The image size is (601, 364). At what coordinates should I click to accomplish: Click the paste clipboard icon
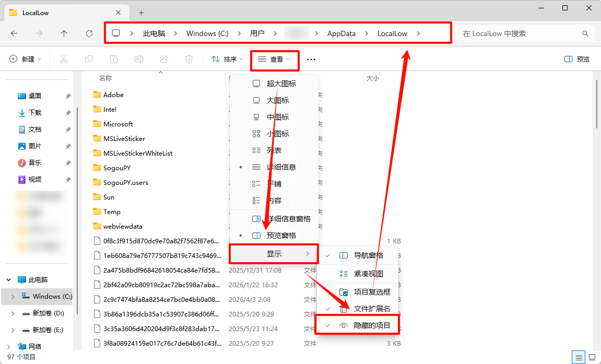click(114, 60)
